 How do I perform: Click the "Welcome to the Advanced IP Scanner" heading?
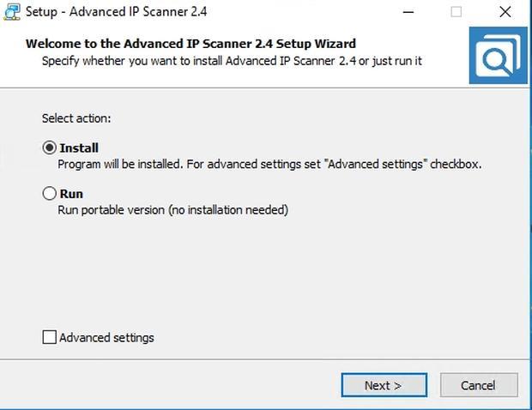coord(190,44)
